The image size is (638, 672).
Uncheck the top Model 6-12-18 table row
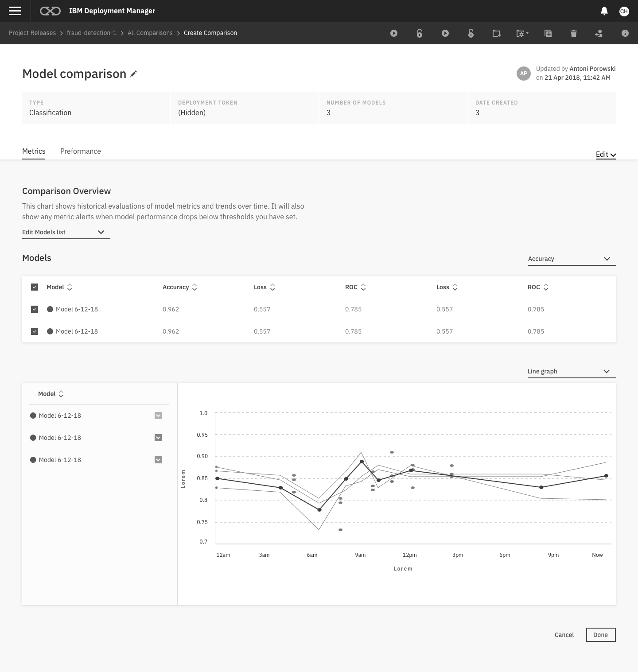point(35,309)
